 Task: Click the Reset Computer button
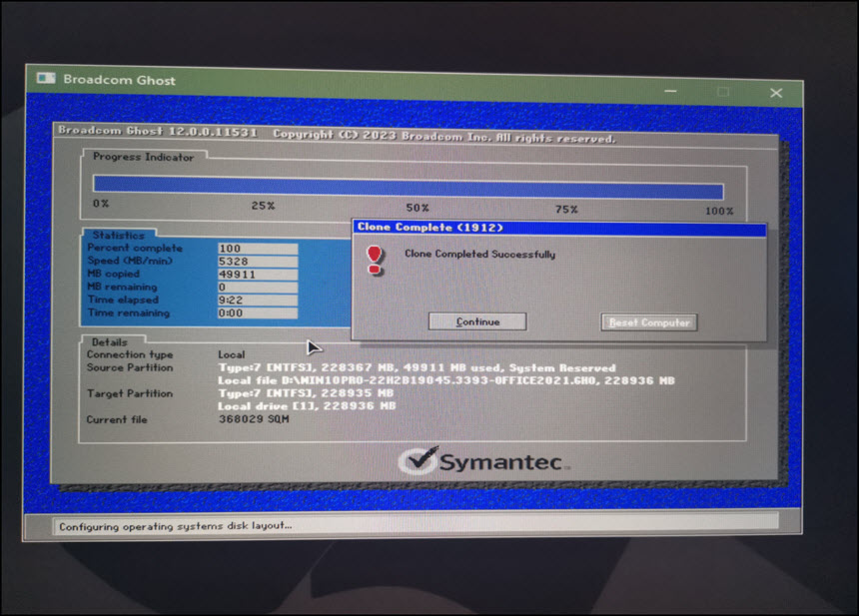(649, 322)
